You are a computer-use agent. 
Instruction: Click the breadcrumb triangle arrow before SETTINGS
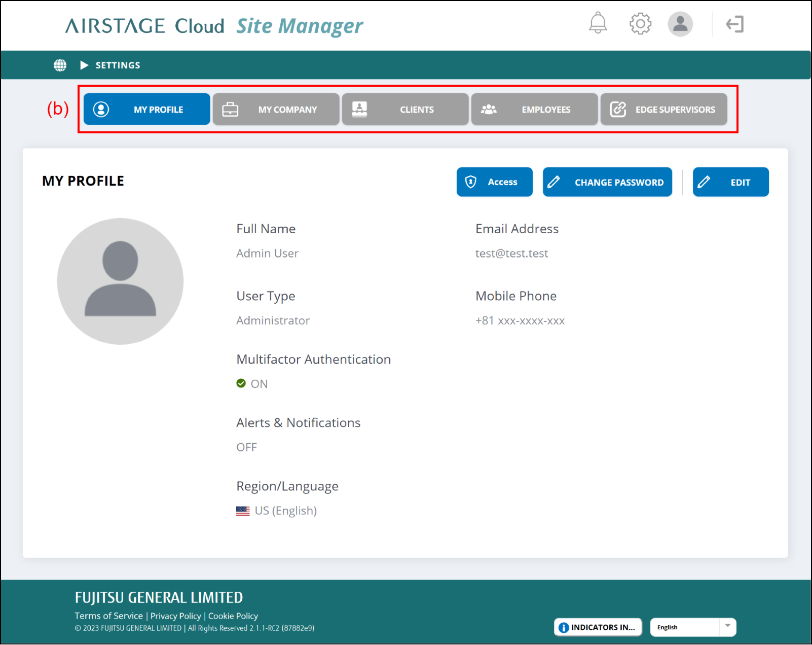(x=84, y=65)
